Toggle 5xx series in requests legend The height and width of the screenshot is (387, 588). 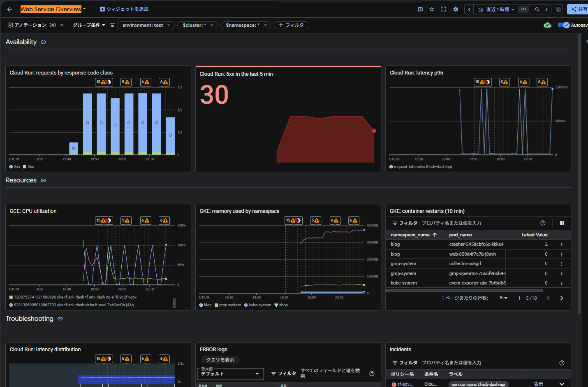pos(28,167)
